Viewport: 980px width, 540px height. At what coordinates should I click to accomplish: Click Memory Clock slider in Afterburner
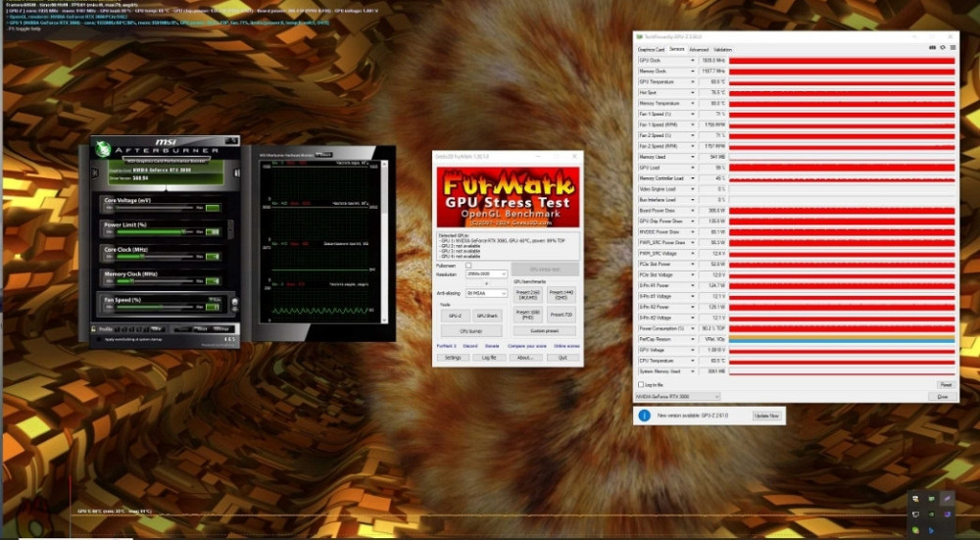[155, 280]
